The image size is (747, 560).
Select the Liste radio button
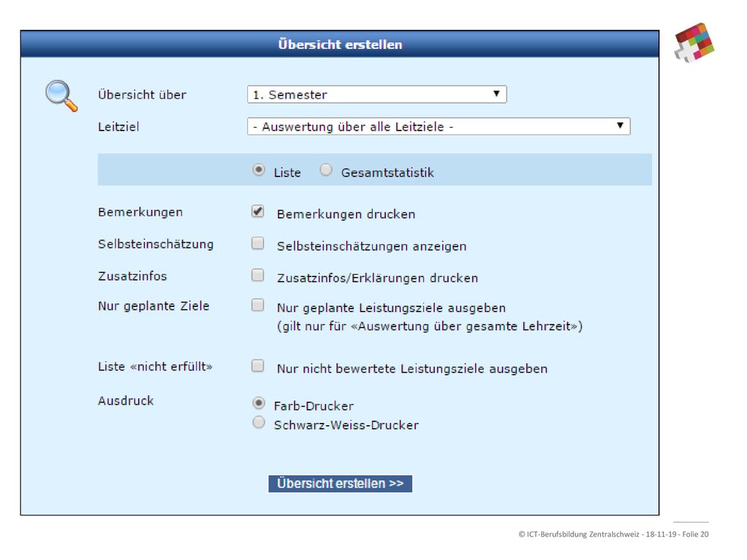(x=259, y=169)
